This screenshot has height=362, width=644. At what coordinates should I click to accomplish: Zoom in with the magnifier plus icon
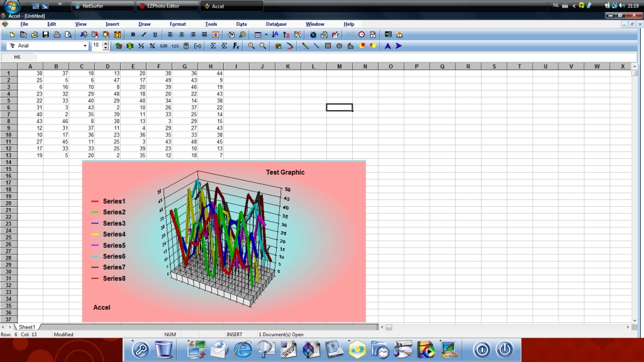coord(252,45)
